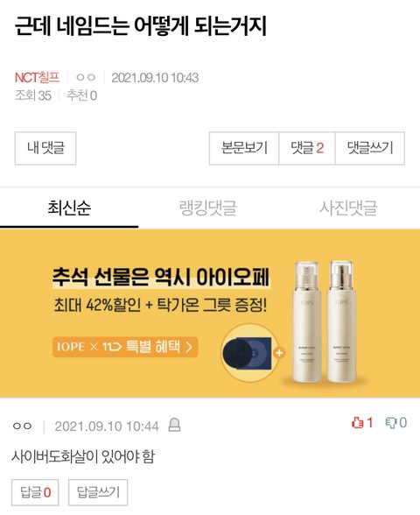Click the 추석 선물은 역시 아이오페 ad headline
420x515 pixels.
(x=161, y=277)
